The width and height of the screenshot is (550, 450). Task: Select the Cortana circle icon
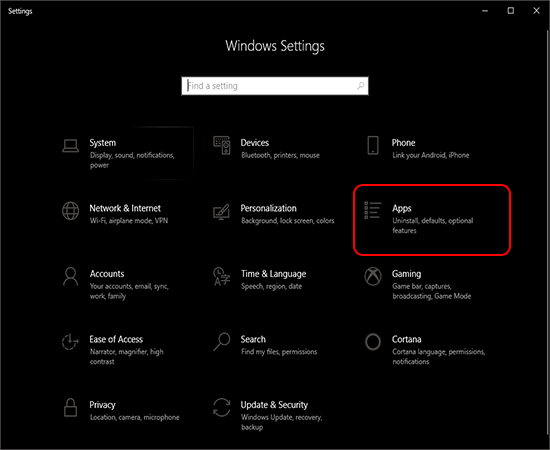tap(373, 342)
